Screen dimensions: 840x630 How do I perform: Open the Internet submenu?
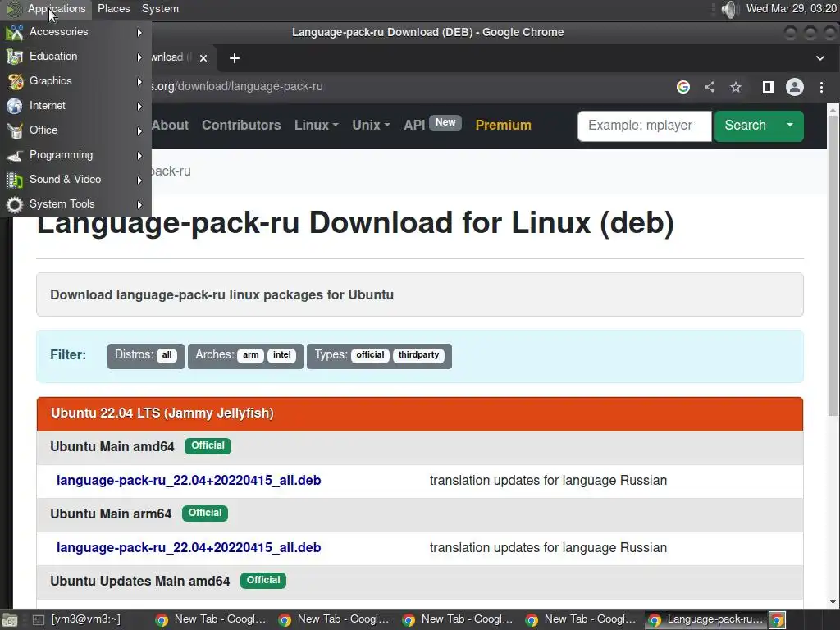[75, 106]
